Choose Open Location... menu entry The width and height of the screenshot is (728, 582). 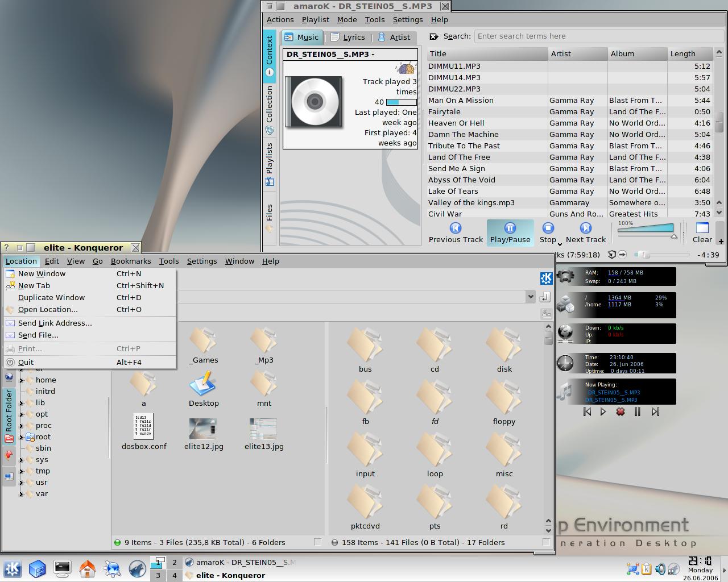pyautogui.click(x=89, y=309)
